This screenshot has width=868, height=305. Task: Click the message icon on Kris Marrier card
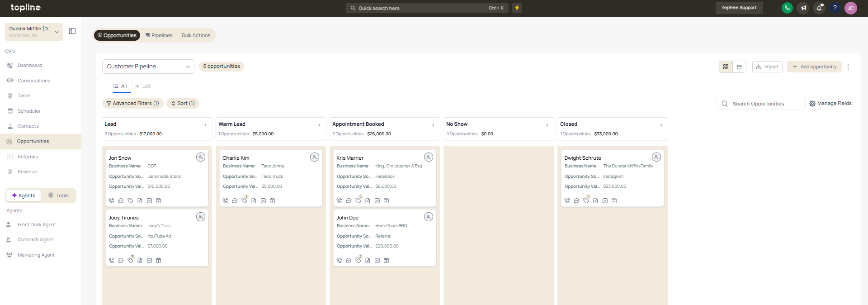coord(349,200)
